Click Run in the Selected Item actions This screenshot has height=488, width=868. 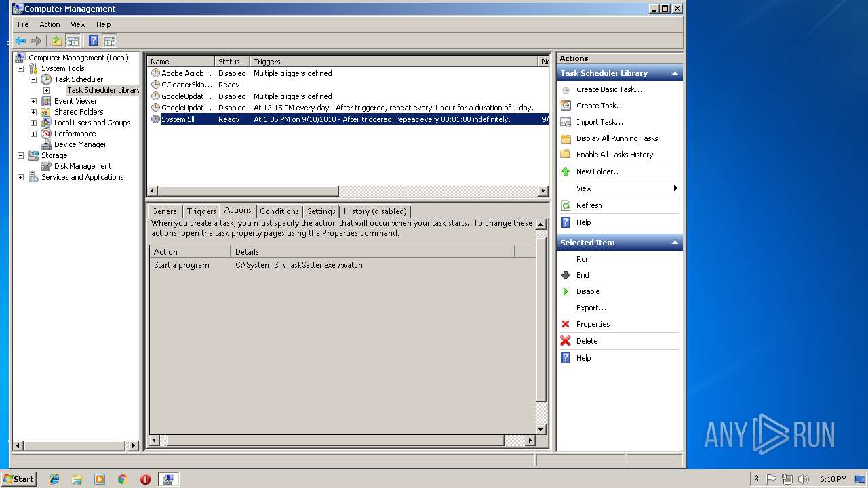[x=583, y=259]
